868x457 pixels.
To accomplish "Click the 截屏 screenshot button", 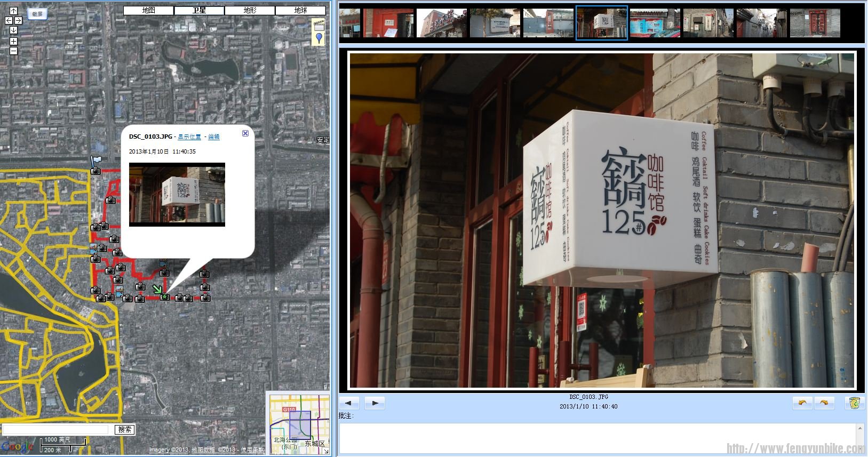I will 37,14.
